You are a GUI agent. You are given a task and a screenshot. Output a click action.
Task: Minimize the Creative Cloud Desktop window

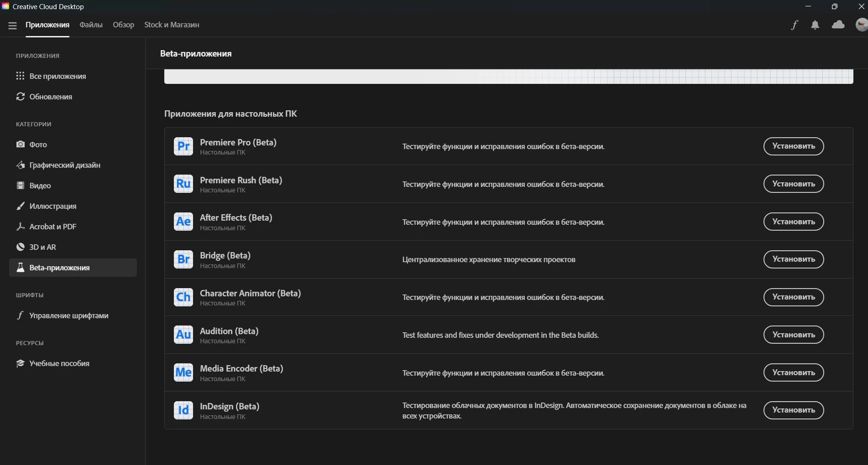808,6
